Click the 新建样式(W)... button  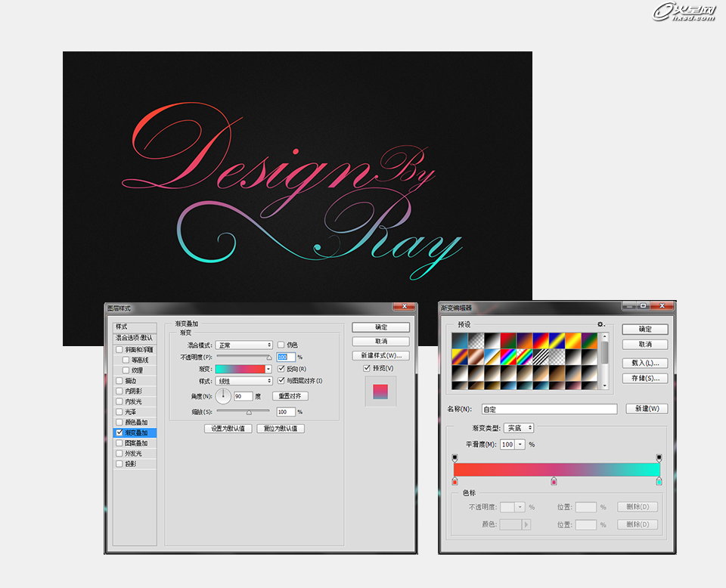click(380, 356)
